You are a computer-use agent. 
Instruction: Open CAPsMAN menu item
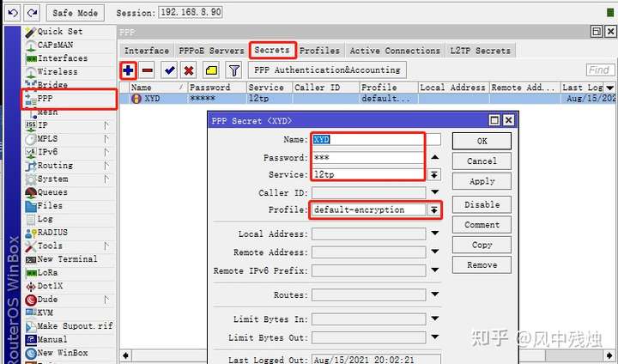(55, 45)
